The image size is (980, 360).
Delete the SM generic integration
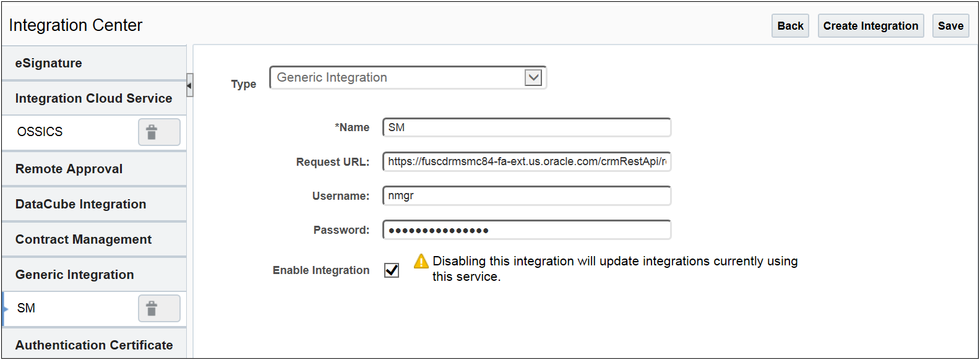pyautogui.click(x=159, y=309)
